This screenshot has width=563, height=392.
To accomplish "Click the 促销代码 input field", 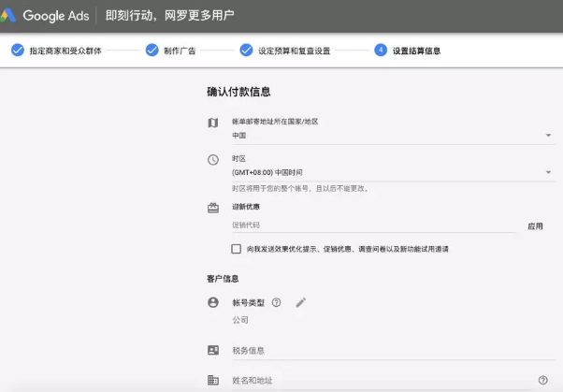I will (372, 225).
